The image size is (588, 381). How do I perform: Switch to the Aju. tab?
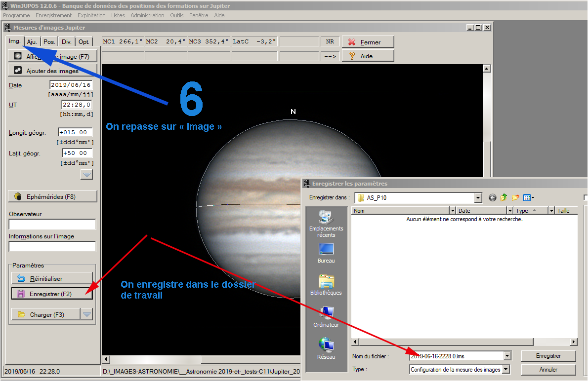tap(32, 41)
